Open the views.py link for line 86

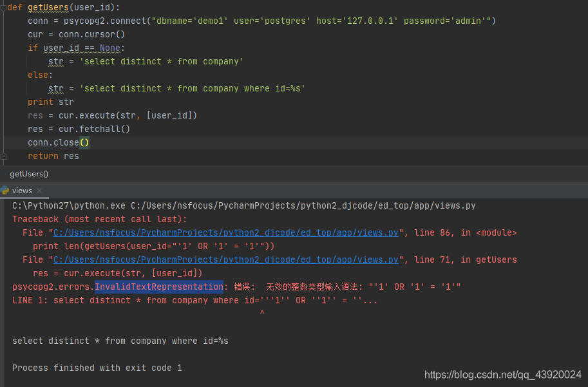(x=226, y=233)
